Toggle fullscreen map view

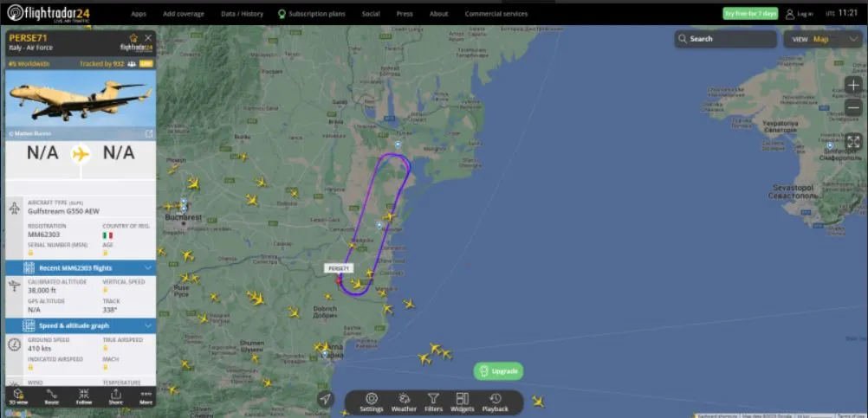point(853,141)
